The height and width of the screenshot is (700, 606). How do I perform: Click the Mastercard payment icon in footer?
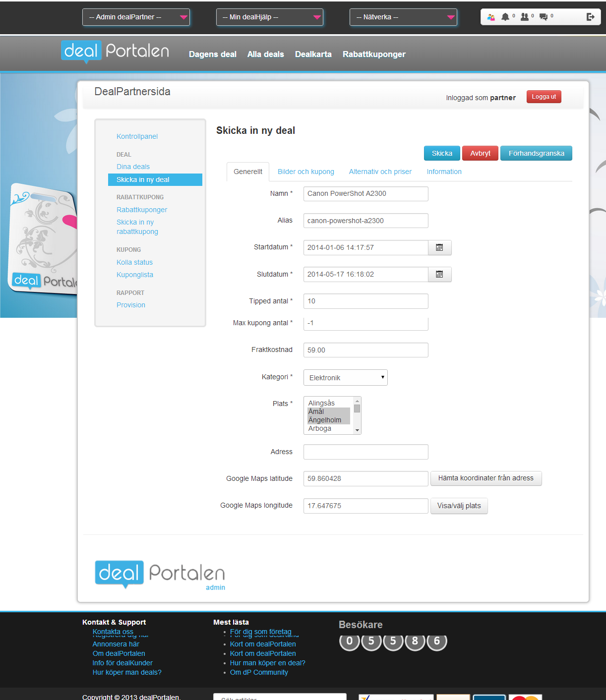(525, 697)
